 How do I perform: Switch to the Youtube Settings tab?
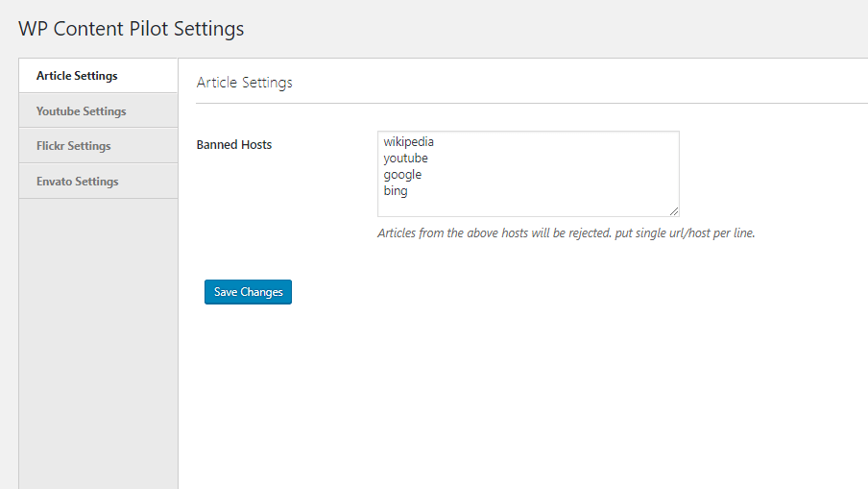pyautogui.click(x=81, y=111)
